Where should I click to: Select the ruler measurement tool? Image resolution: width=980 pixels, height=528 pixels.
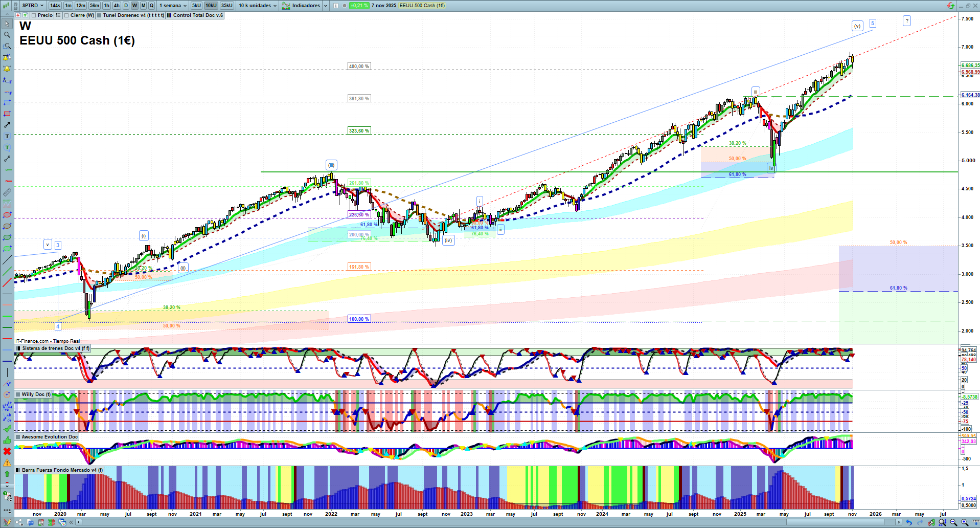[x=7, y=192]
